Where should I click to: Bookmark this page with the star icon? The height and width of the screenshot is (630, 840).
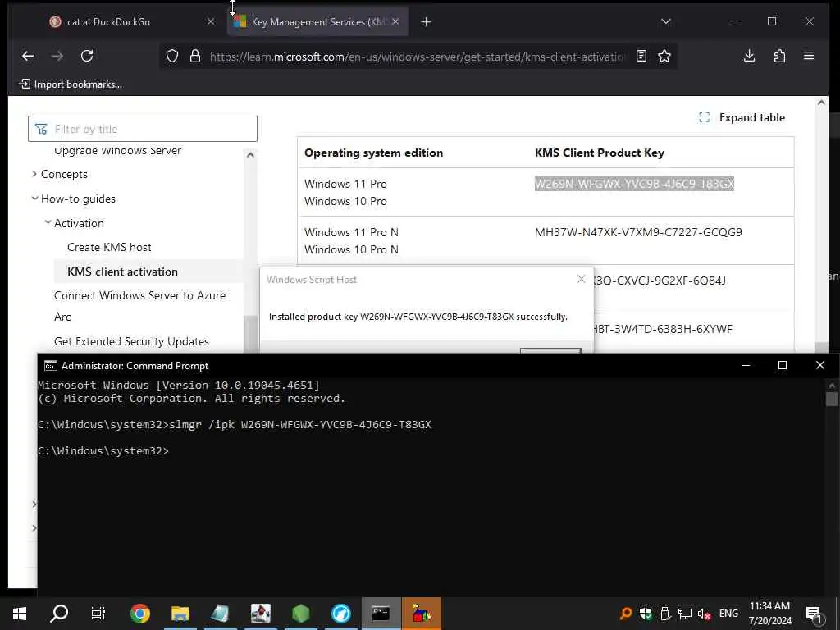click(x=664, y=56)
